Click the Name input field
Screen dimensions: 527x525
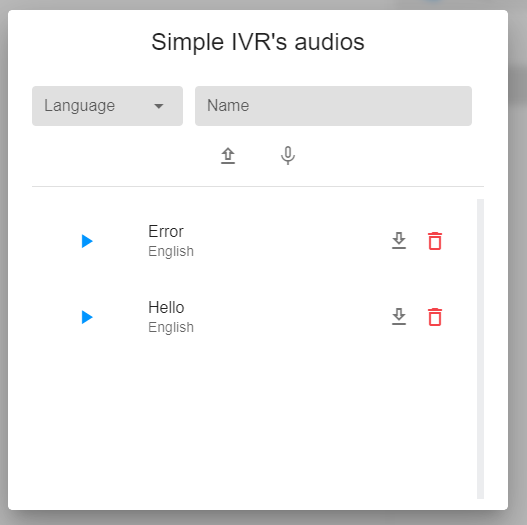[x=333, y=106]
